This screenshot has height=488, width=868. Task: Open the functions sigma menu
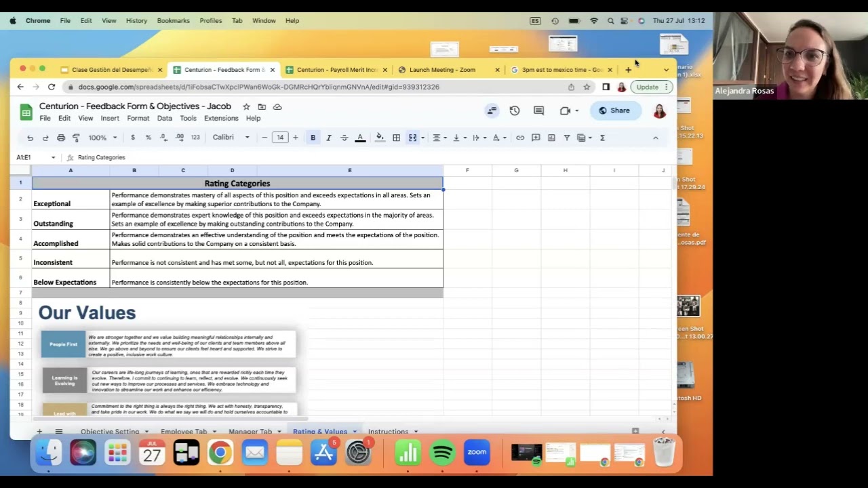[x=602, y=138]
